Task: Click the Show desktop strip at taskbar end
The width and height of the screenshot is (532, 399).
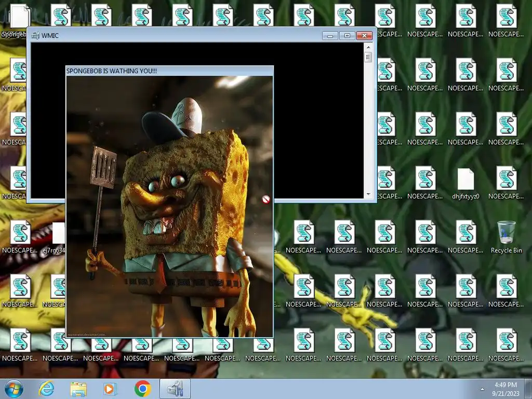Action: click(x=529, y=389)
